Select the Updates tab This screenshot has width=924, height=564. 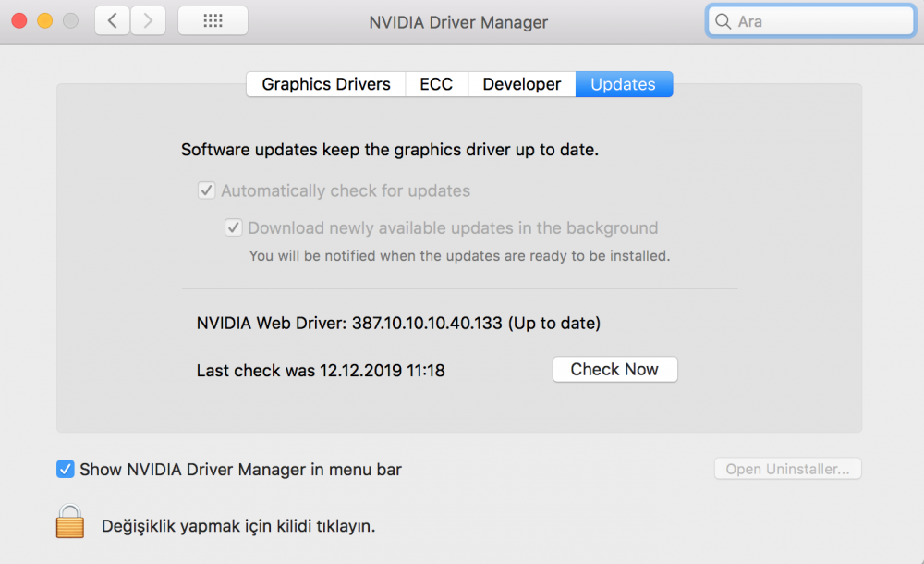point(624,84)
